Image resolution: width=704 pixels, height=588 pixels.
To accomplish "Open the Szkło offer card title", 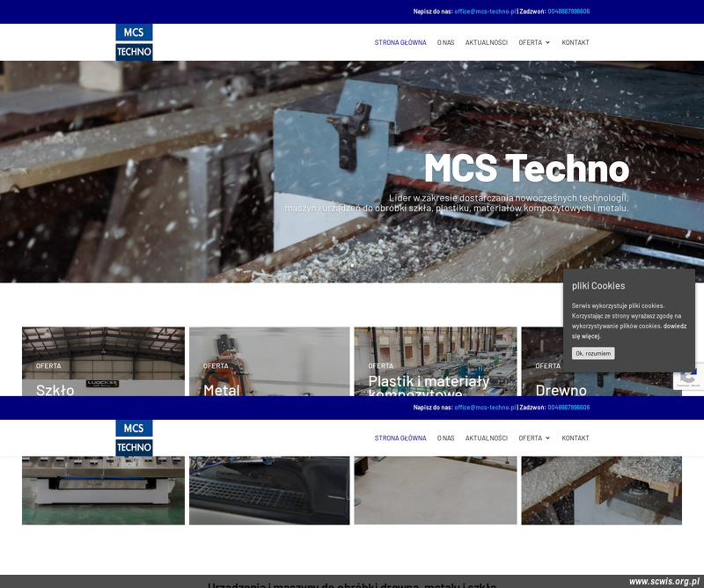I will [x=55, y=389].
